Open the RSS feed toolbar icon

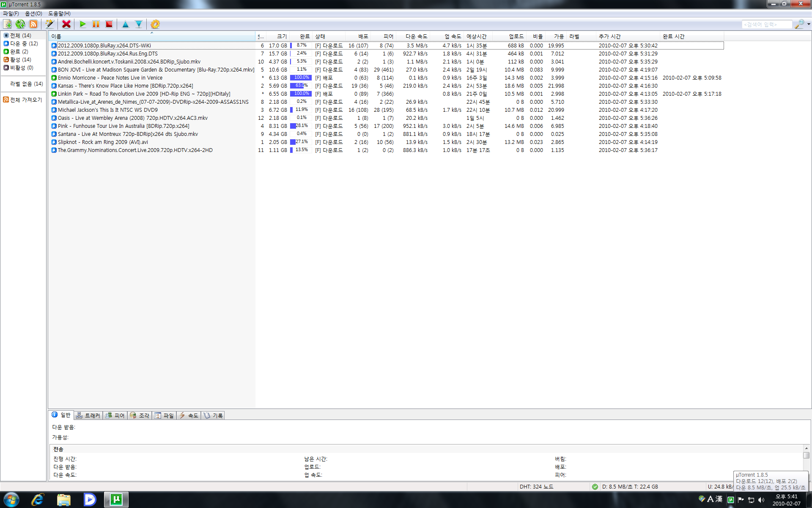click(x=33, y=24)
